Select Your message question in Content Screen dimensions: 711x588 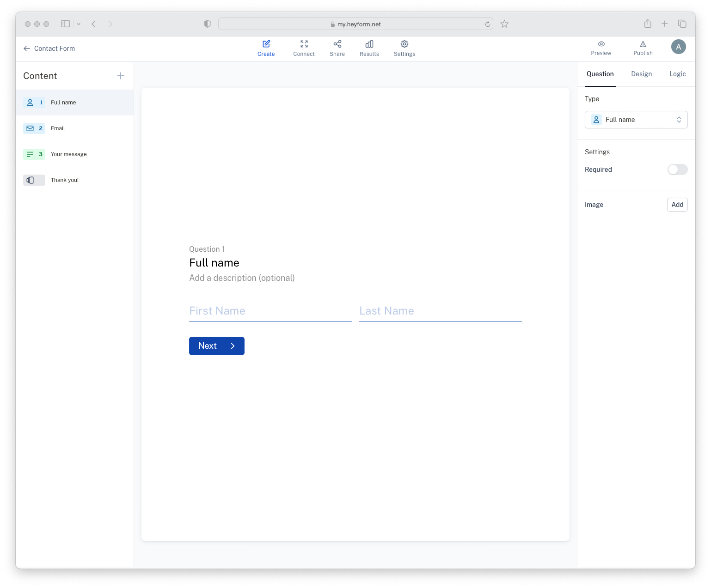pos(75,154)
